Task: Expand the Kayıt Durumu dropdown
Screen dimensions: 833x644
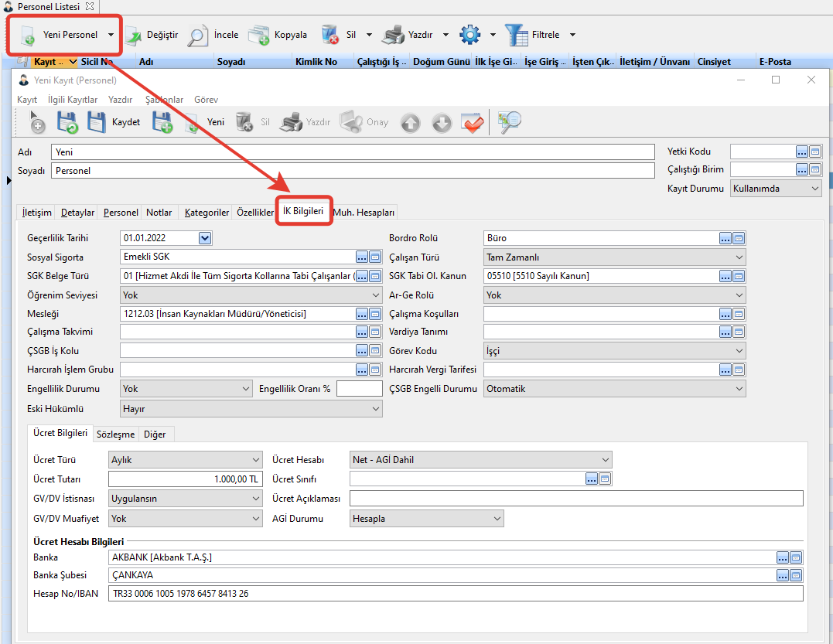Action: pos(776,189)
